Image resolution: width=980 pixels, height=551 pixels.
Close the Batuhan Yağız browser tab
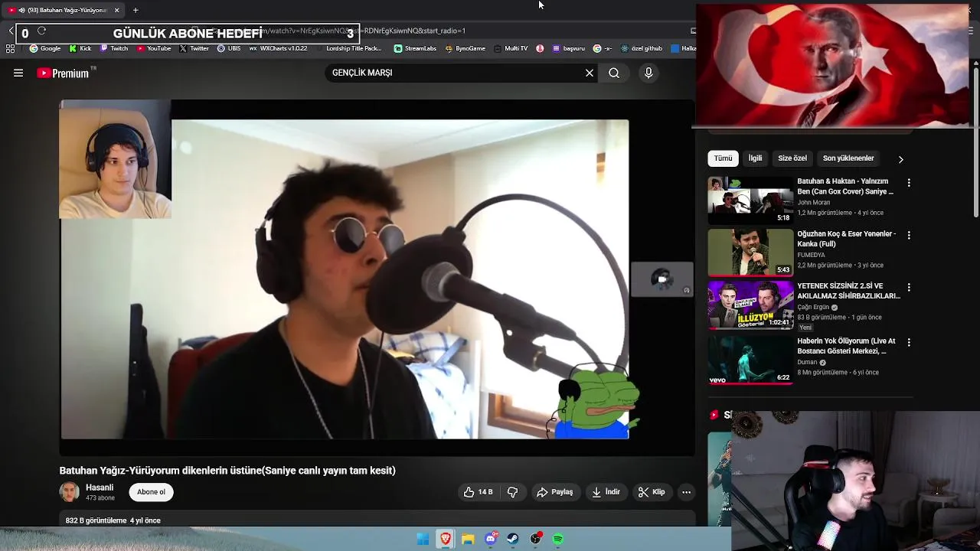116,10
